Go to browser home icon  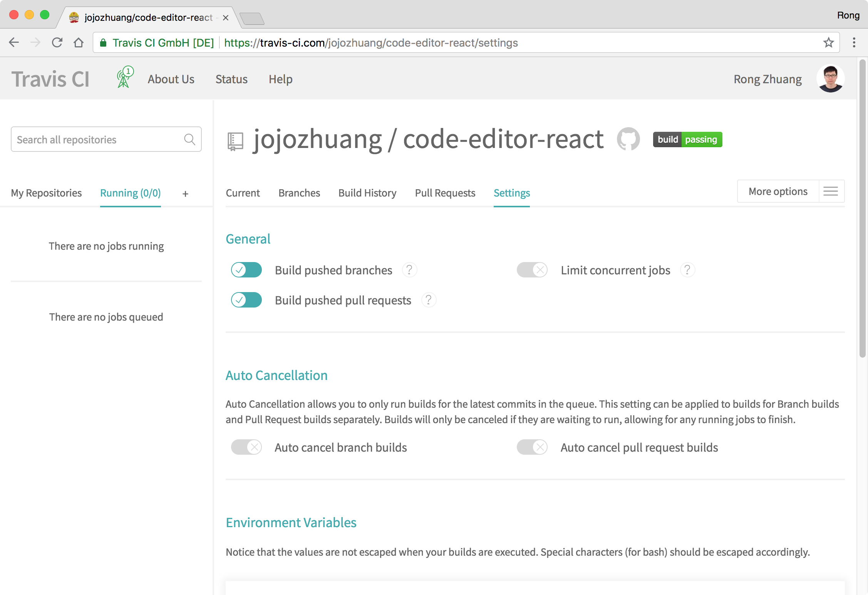coord(79,42)
